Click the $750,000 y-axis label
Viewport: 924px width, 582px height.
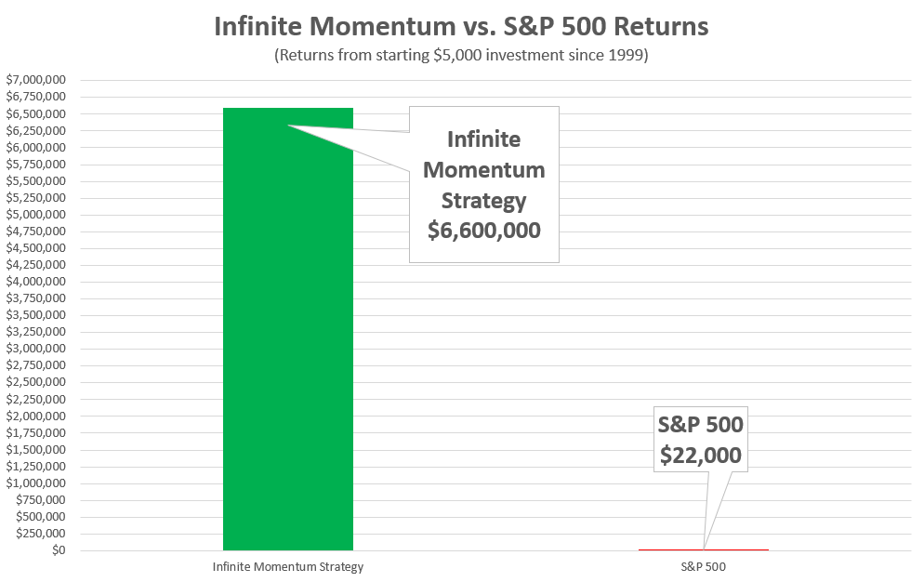41,499
